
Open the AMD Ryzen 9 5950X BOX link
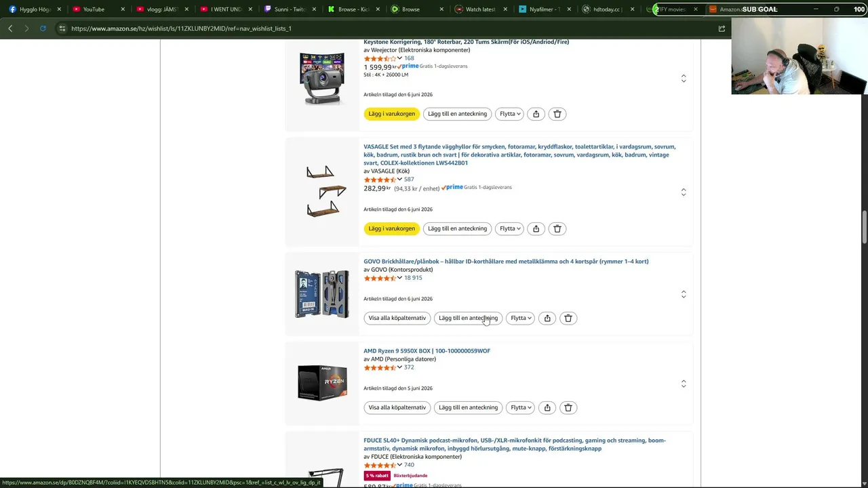[427, 351]
